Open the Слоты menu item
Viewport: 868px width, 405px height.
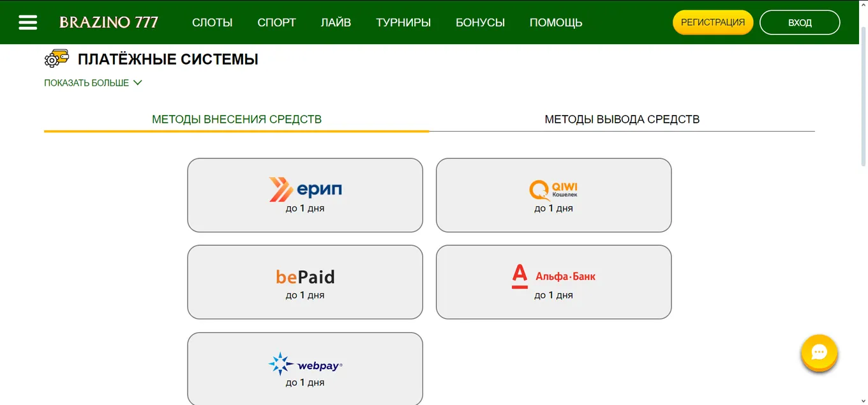click(x=213, y=22)
